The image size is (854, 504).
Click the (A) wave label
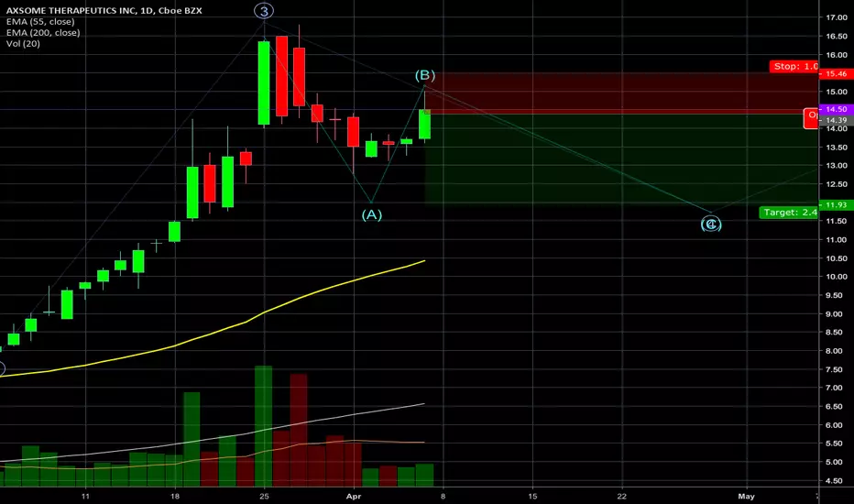pos(371,214)
